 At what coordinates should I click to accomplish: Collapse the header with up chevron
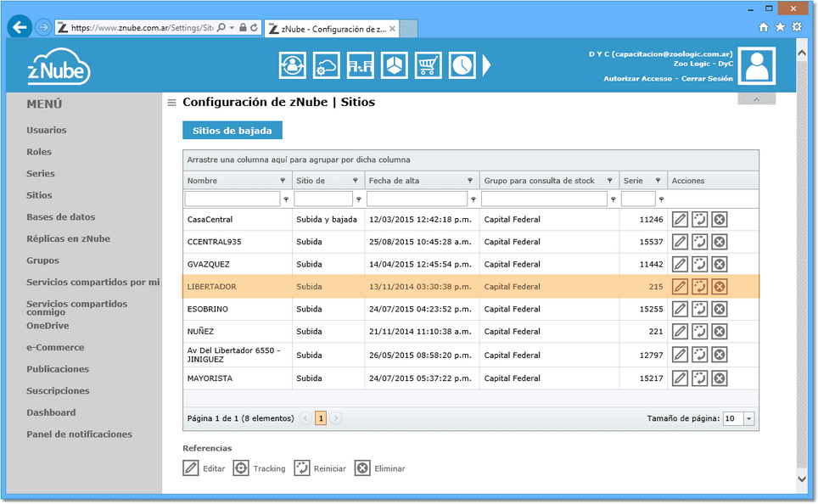pos(756,99)
